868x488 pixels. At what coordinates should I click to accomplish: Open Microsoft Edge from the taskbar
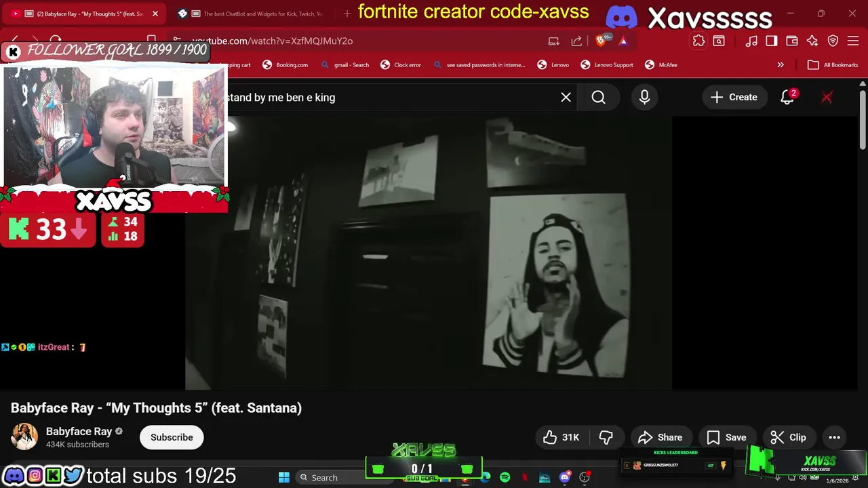coord(486,477)
